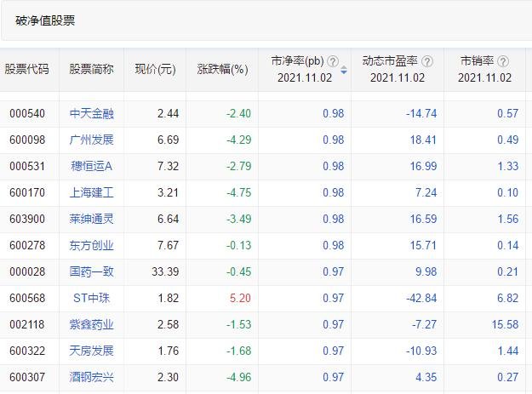This screenshot has width=532, height=394.
Task: Select stock code 600170
Action: tap(27, 192)
